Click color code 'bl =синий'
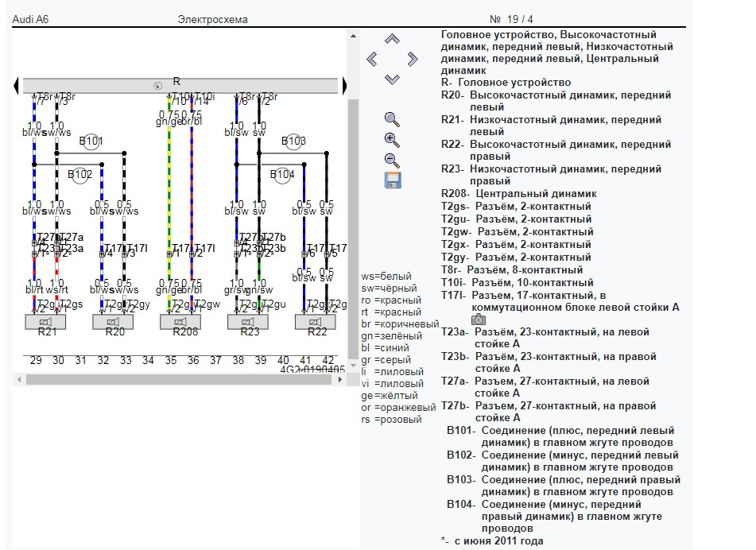 386,347
